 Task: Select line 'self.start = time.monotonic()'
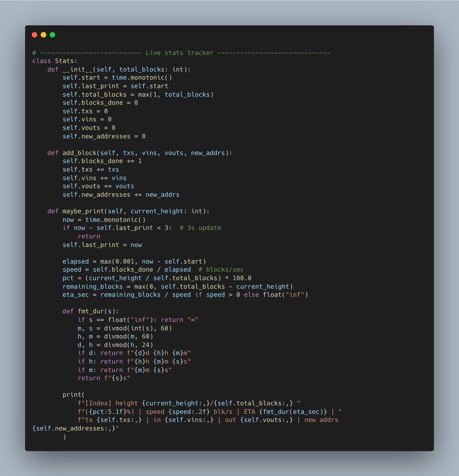(117, 78)
